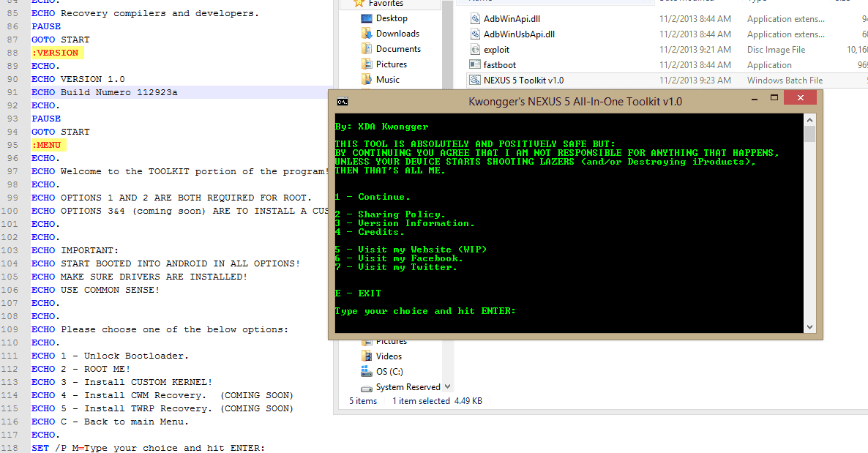Viewport: 868px width, 453px height.
Task: Open Videos in the navigation pane
Action: point(389,356)
